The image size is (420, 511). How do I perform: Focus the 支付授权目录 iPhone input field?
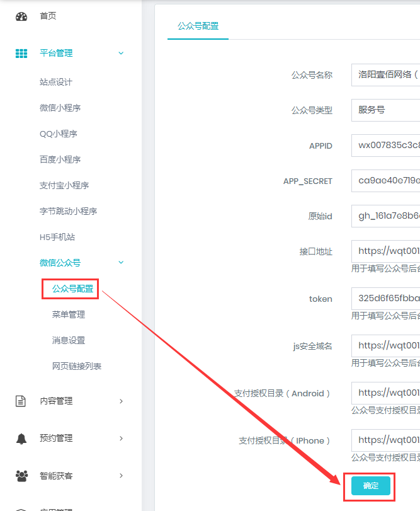[x=386, y=440]
